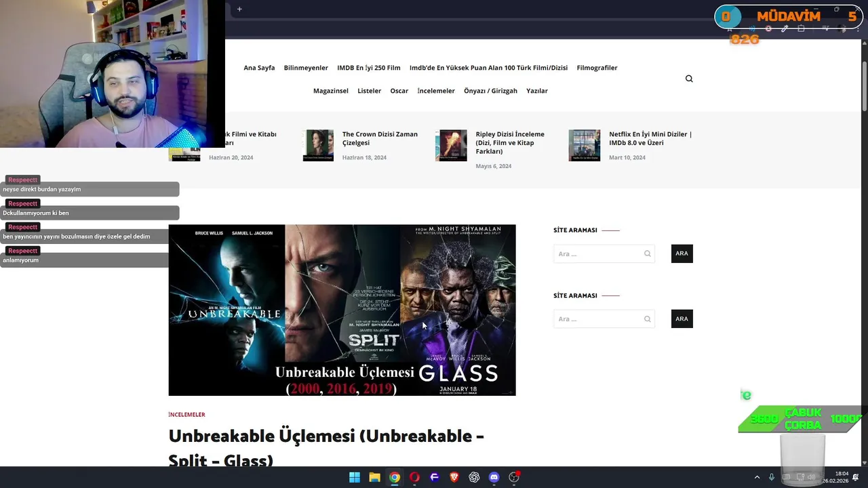Open the Windows Start menu
868x488 pixels.
tap(354, 477)
